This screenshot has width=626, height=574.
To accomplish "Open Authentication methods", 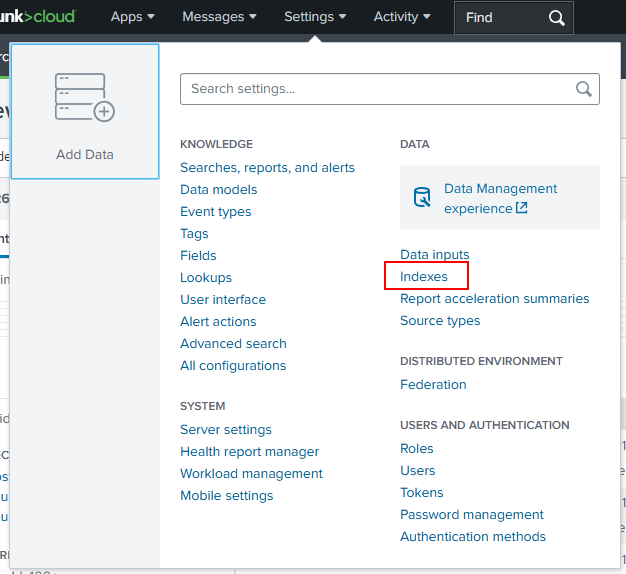I will tap(473, 537).
